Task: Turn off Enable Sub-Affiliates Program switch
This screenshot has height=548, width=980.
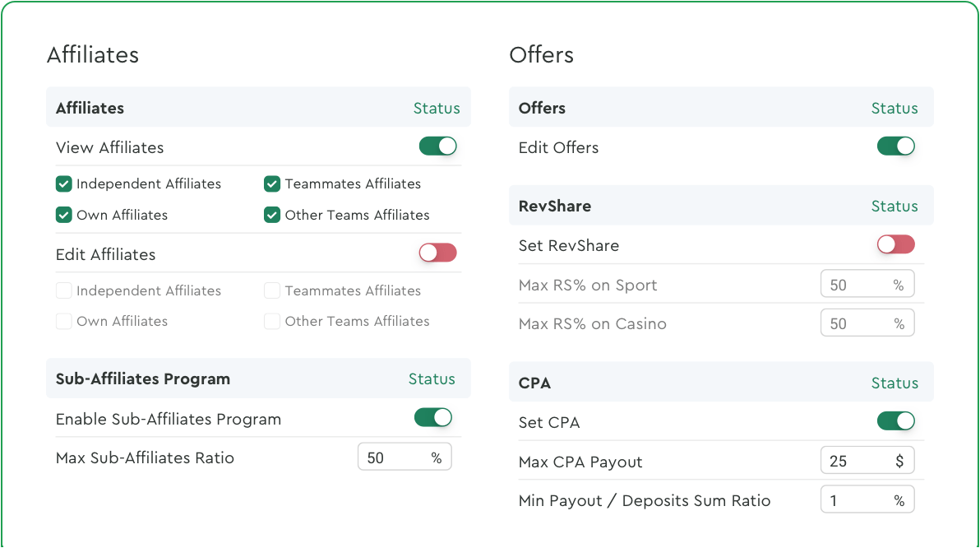Action: pyautogui.click(x=432, y=418)
